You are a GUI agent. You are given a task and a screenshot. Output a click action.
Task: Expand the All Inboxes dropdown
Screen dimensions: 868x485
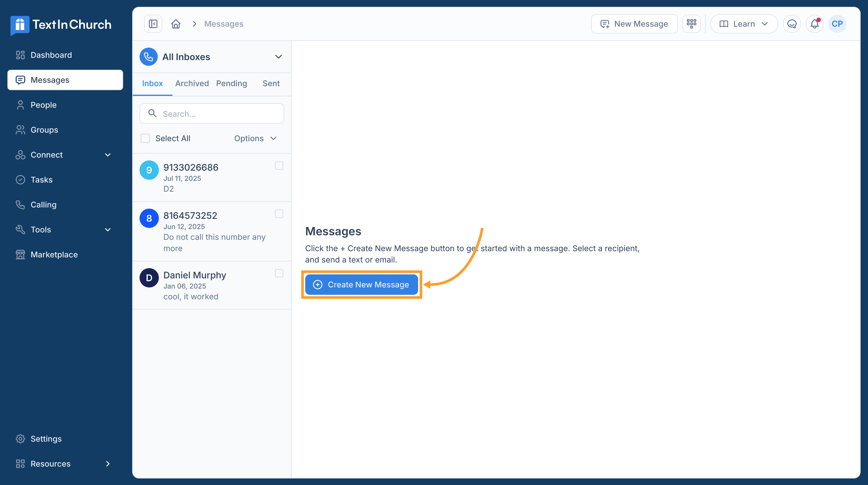[x=278, y=57]
